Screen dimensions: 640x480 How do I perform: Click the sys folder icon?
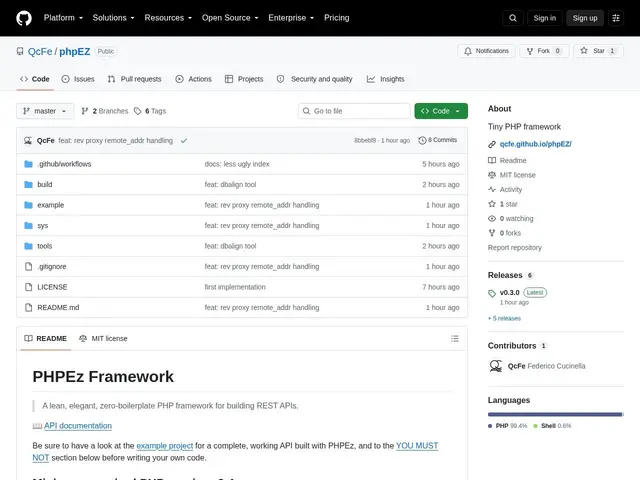[x=28, y=225]
